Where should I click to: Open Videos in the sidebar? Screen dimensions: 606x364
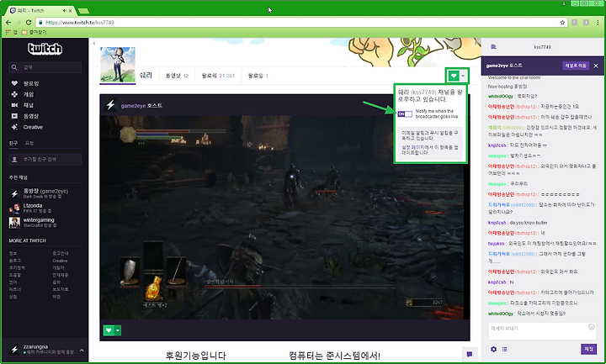(31, 116)
